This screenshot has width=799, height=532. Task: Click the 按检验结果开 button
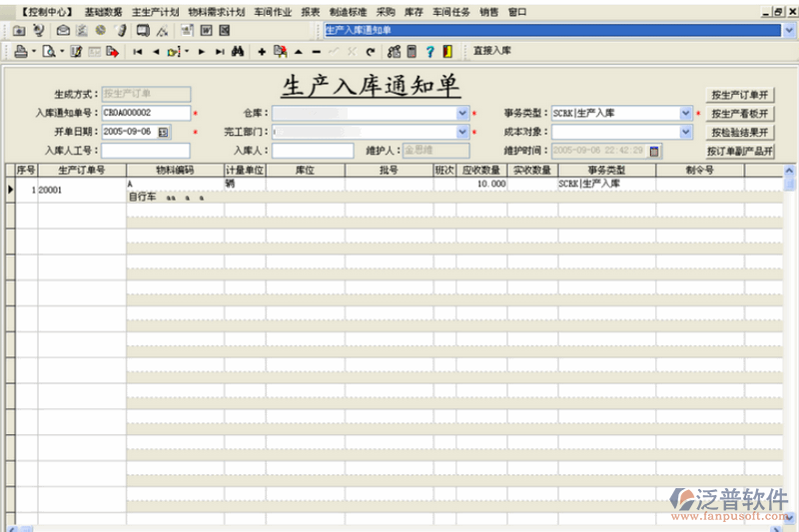740,133
